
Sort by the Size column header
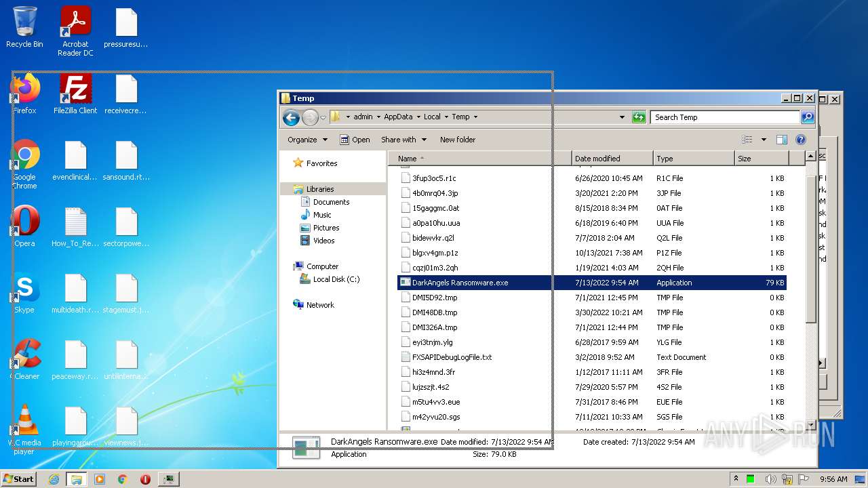[762, 159]
